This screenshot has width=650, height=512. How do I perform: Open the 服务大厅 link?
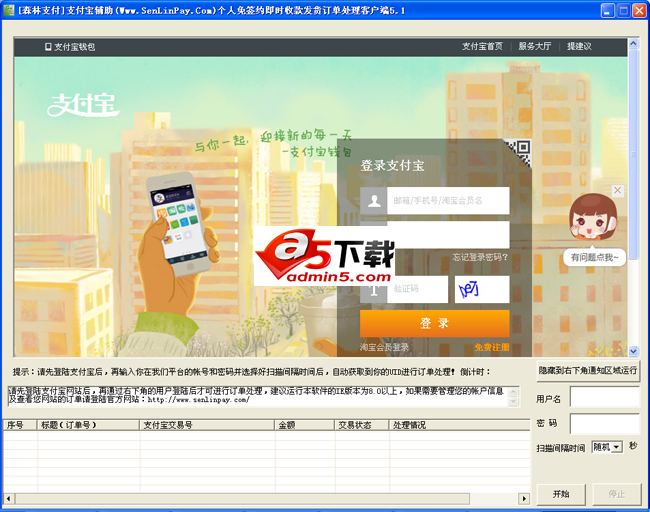pyautogui.click(x=535, y=46)
